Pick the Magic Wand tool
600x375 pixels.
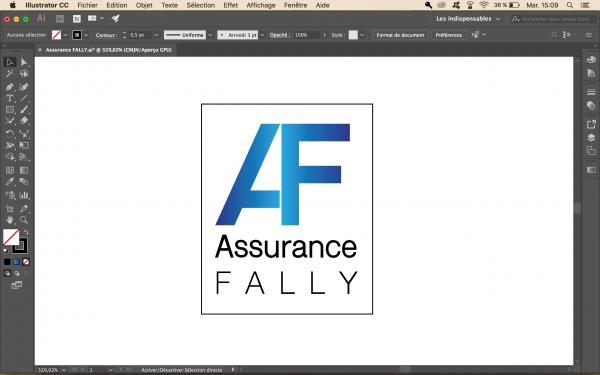10,73
